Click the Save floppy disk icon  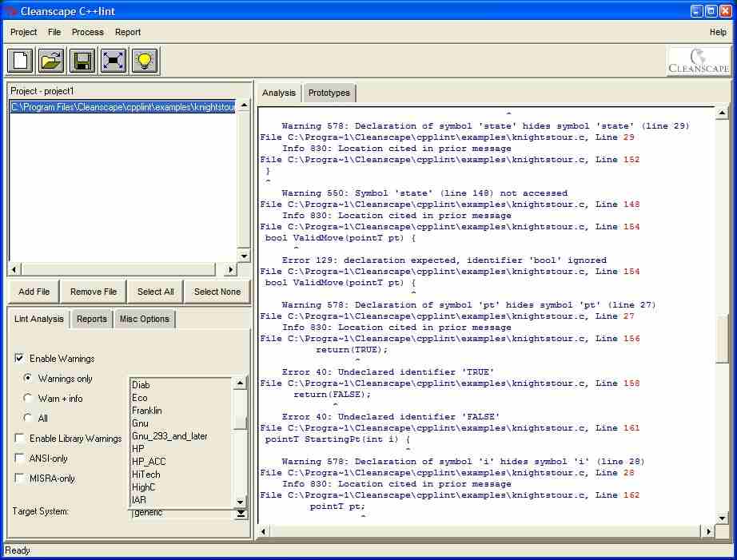click(82, 61)
